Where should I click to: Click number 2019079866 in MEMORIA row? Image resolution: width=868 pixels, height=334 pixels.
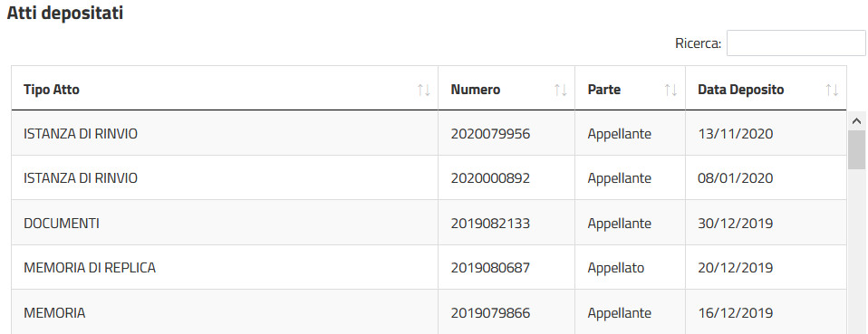coord(490,313)
